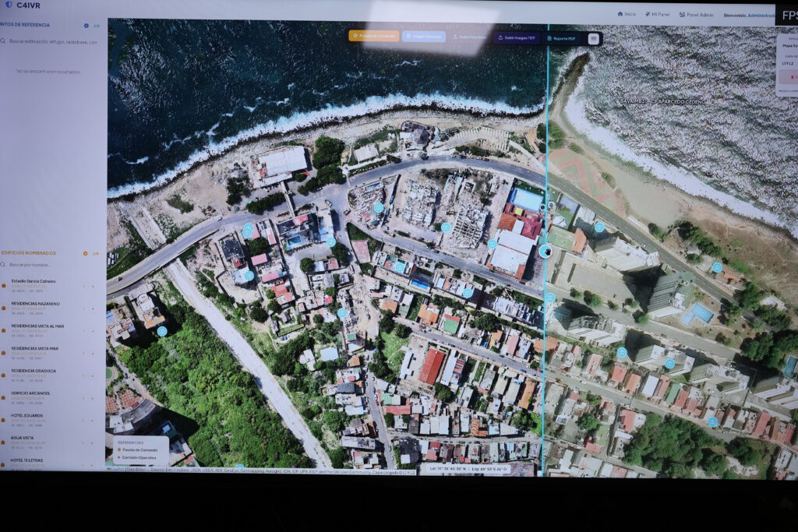The image size is (798, 532).
Task: Click the orange Puesto de Comando toolbar button
Action: 374,36
